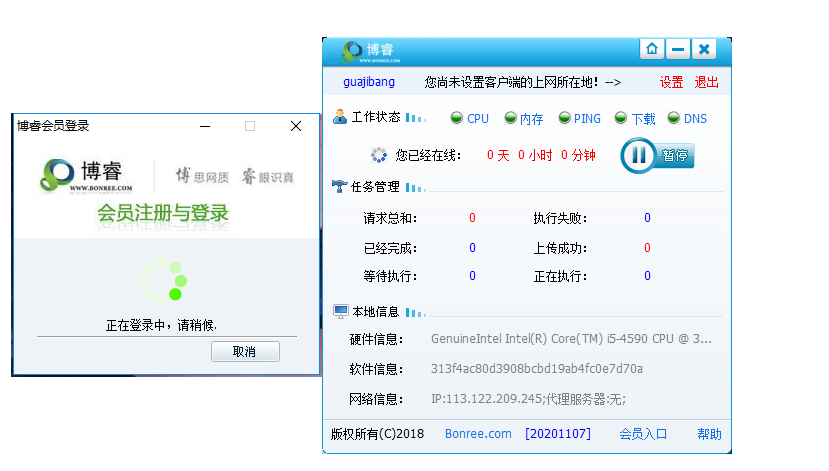Viewport: 829px width, 471px height.
Task: Click the green login loading spinner
Action: point(162,281)
